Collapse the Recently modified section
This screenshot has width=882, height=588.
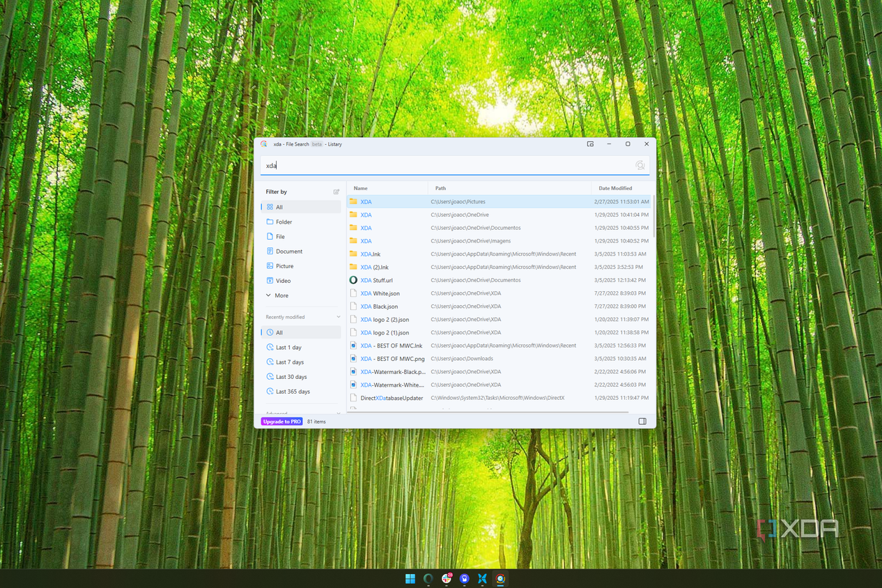[x=339, y=317]
